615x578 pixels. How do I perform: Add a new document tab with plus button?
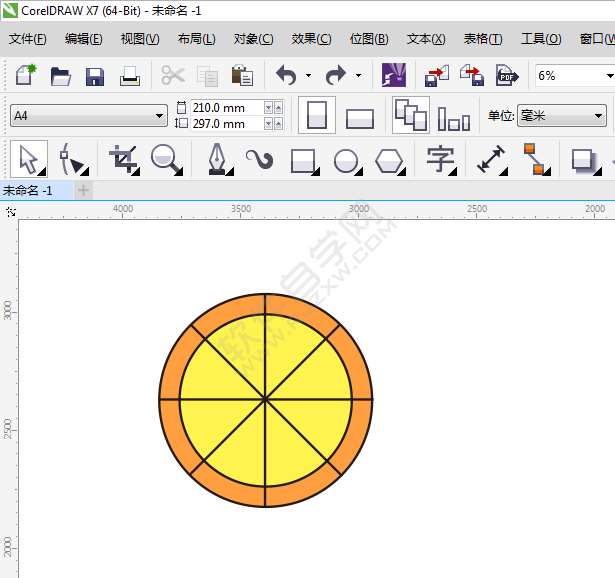(84, 189)
